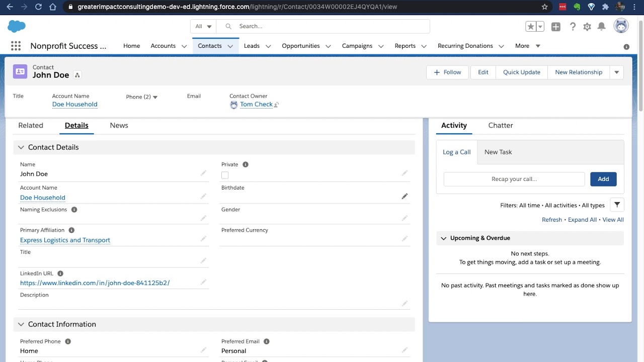Open more actions dropdown beside New Relationship
The image size is (644, 362).
[617, 72]
